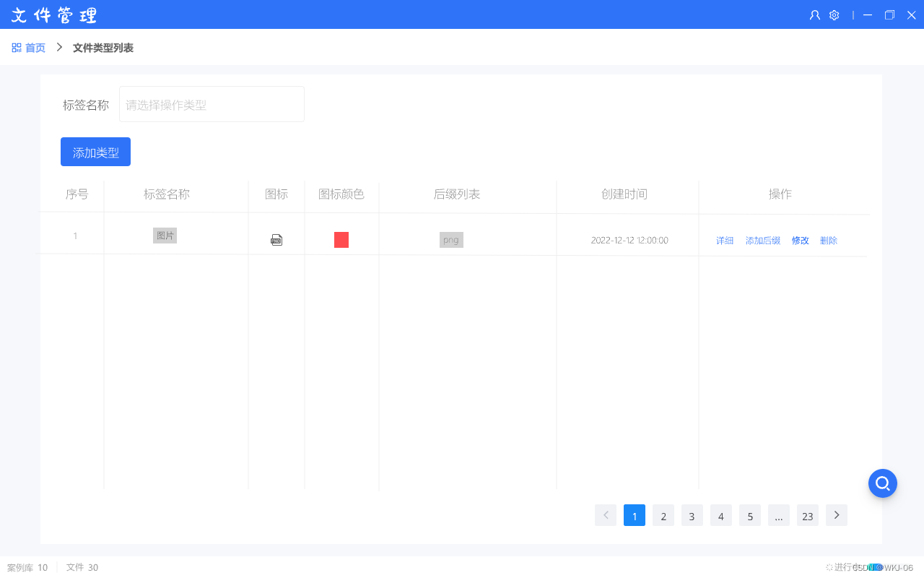The height and width of the screenshot is (578, 924).
Task: Click the 案例库 10 status entry
Action: pyautogui.click(x=27, y=568)
